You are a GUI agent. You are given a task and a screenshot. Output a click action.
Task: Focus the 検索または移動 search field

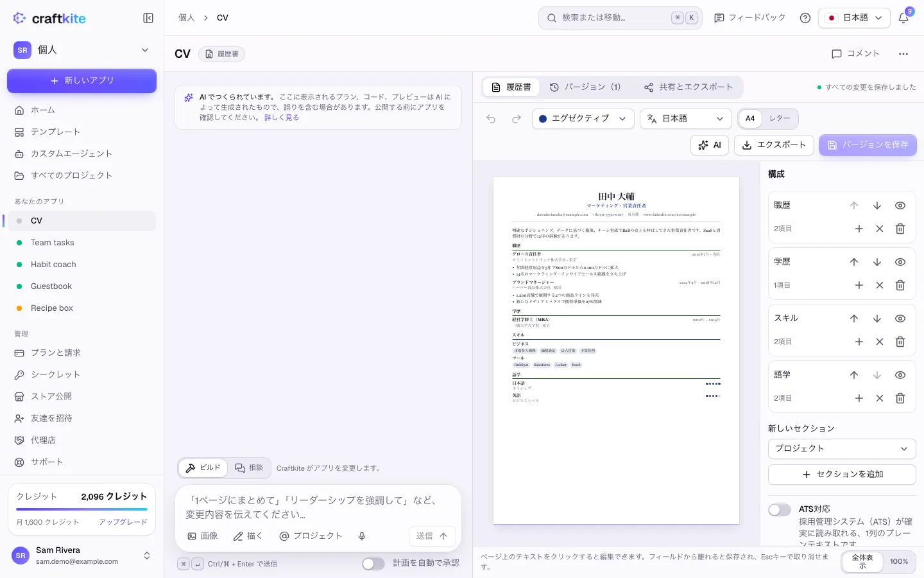tap(620, 18)
